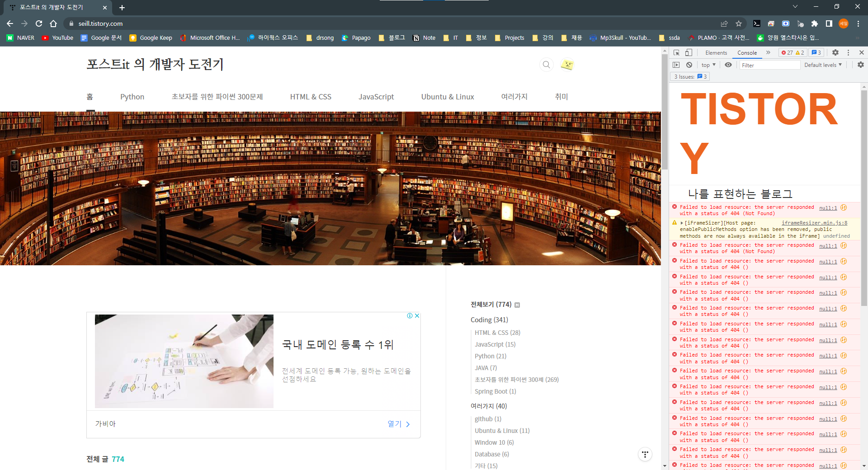Toggle the live expression eye icon
The image size is (868, 470).
click(728, 65)
